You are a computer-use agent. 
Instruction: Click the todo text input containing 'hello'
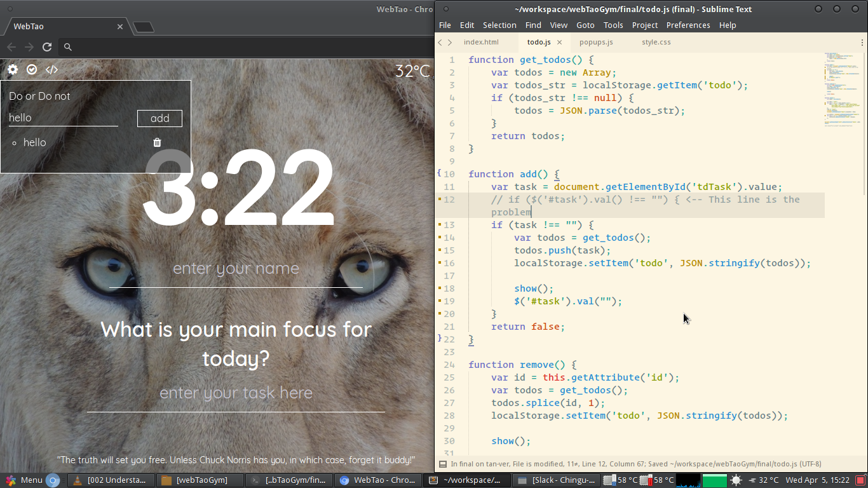[64, 118]
